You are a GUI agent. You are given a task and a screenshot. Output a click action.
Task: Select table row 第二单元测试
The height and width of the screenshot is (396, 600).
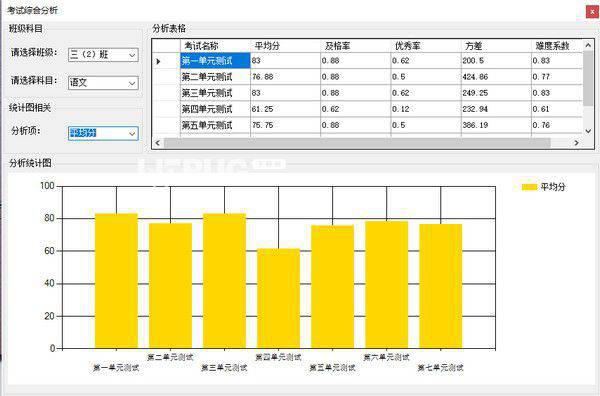coord(367,77)
